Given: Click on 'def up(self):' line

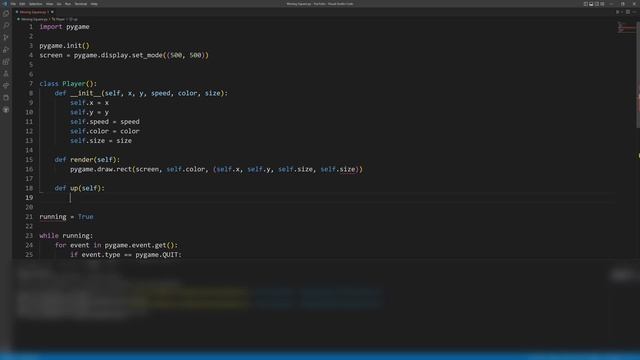Looking at the screenshot, I should [x=80, y=188].
